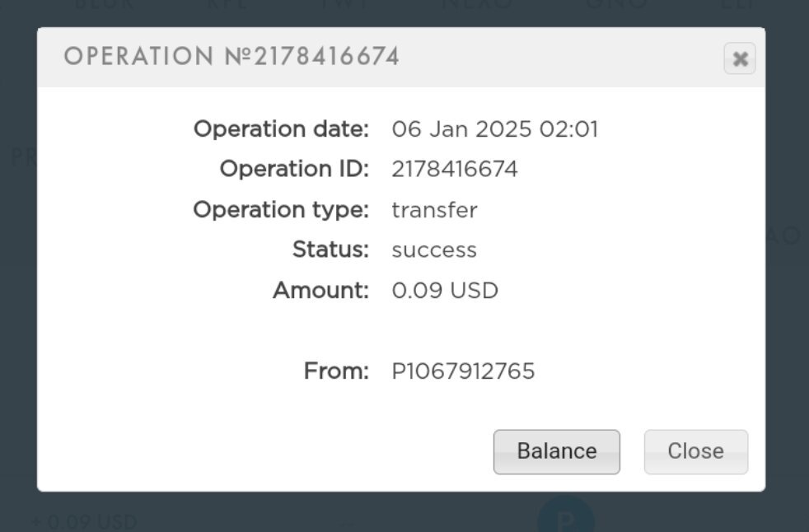Click the From label
The image size is (809, 532).
tap(336, 371)
